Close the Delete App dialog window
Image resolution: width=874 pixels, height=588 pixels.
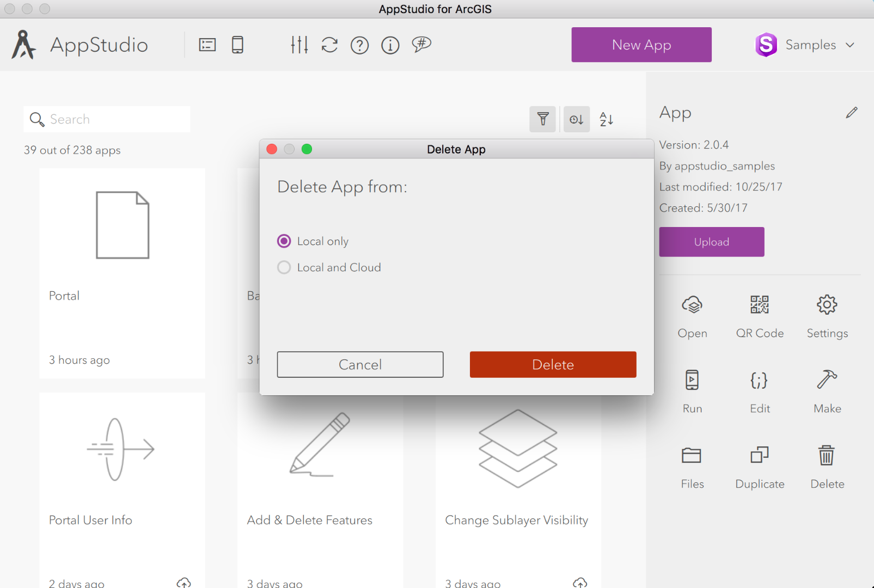272,149
